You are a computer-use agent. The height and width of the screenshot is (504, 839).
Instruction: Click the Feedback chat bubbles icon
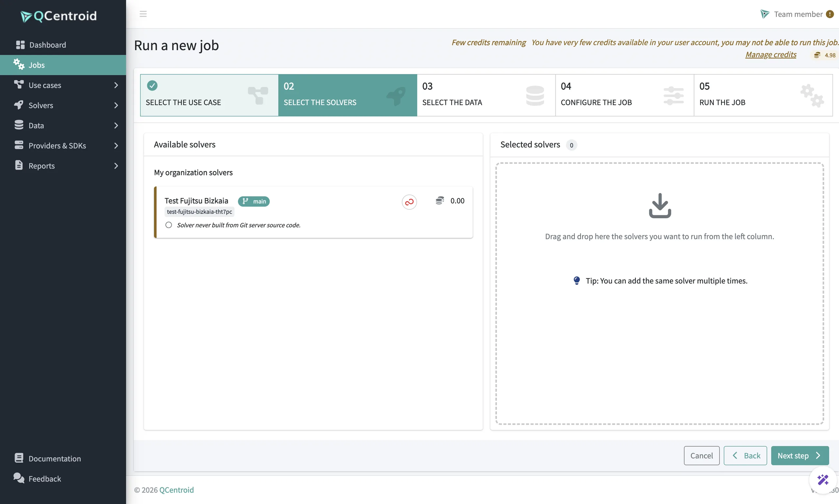pyautogui.click(x=19, y=478)
